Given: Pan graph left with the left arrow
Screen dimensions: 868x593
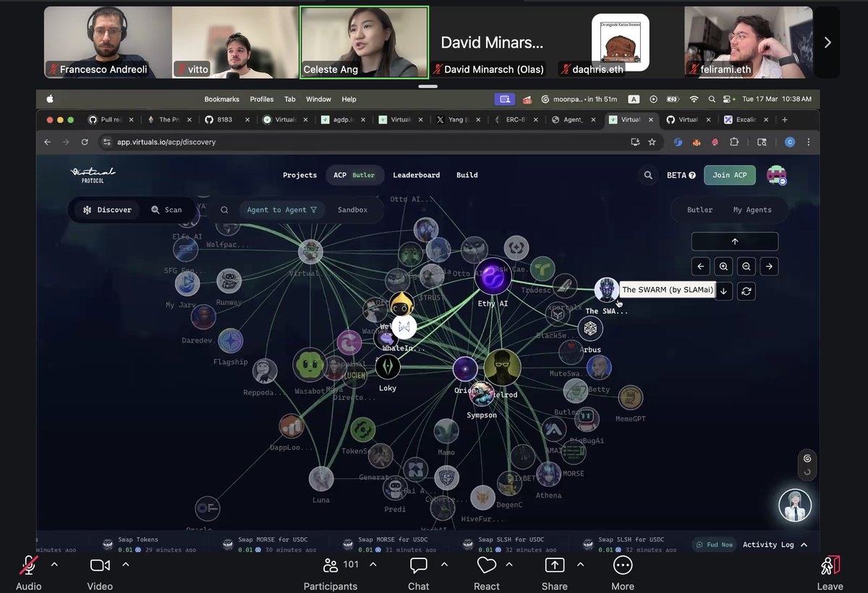Looking at the screenshot, I should click(700, 266).
